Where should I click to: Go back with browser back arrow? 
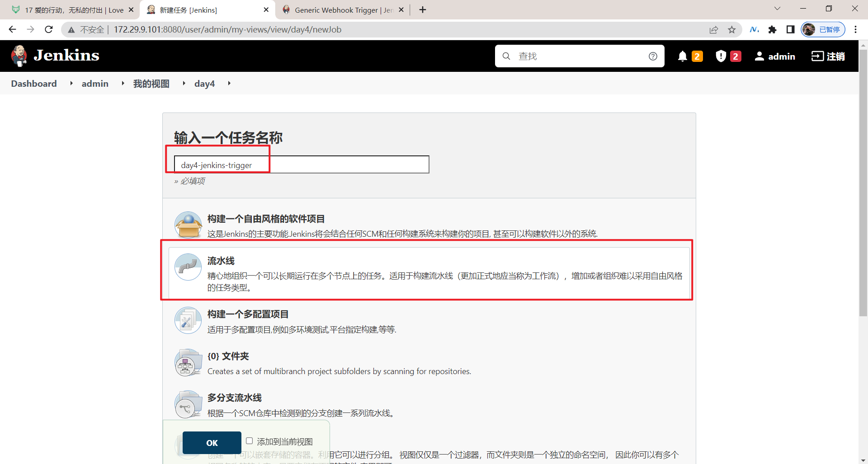(12, 29)
